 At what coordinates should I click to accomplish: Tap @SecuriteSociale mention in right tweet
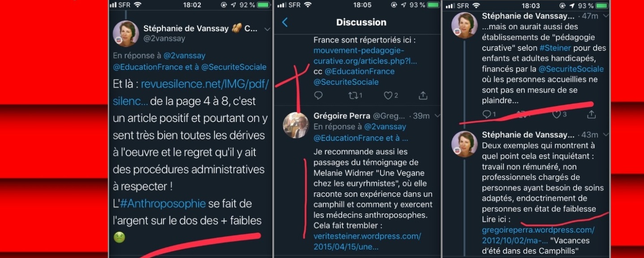tap(571, 69)
